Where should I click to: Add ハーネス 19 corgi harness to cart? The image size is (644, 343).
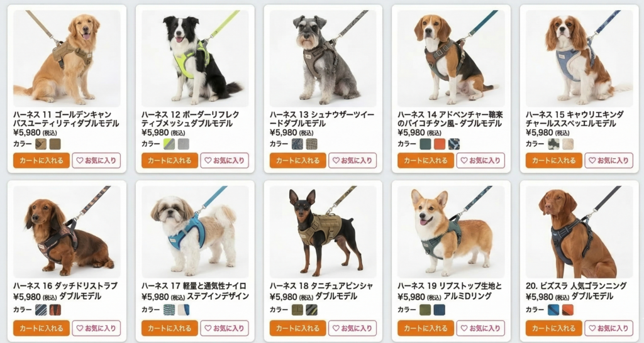click(426, 328)
